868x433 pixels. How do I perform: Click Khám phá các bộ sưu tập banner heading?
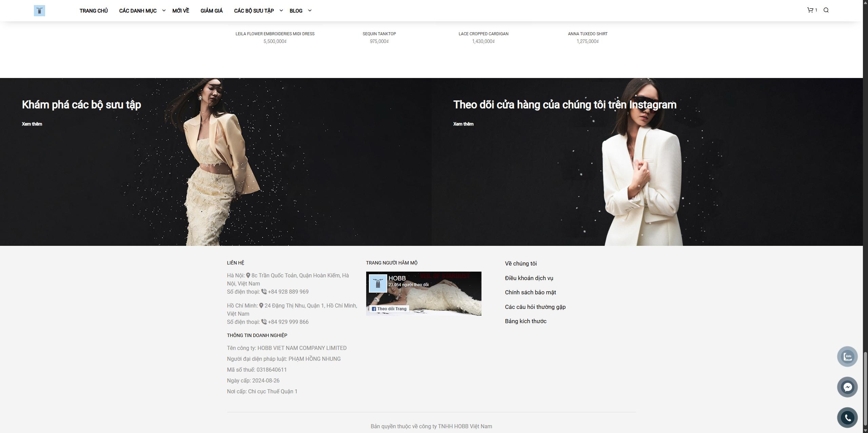pos(81,105)
